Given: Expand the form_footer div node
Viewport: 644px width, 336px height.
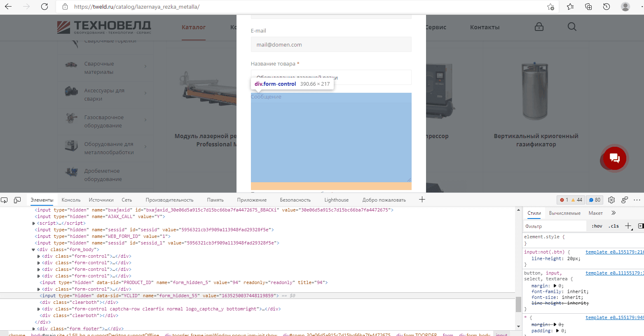Looking at the screenshot, I should click(x=34, y=329).
